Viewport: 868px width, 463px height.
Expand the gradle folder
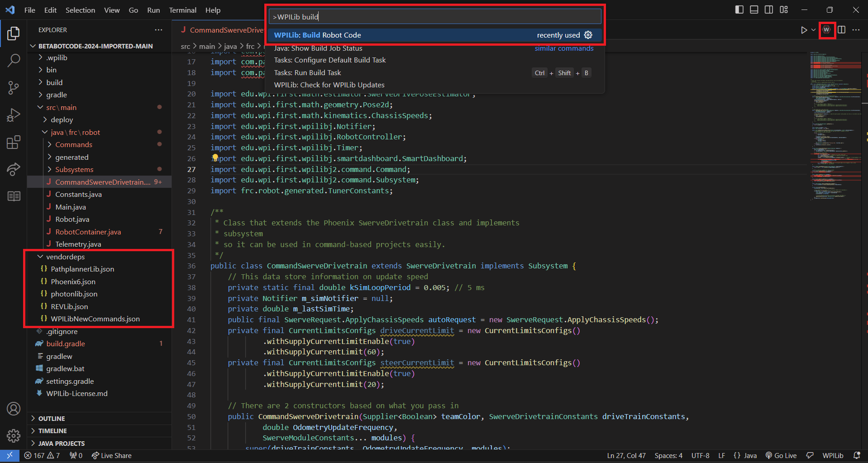click(57, 95)
